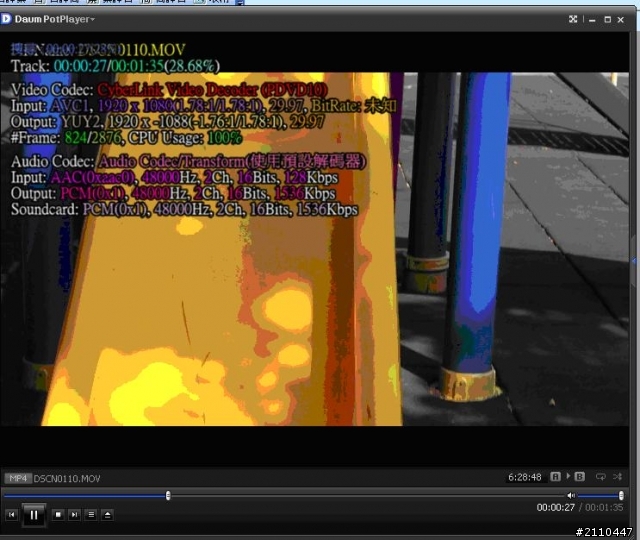Click the seek bar position handle

point(168,496)
